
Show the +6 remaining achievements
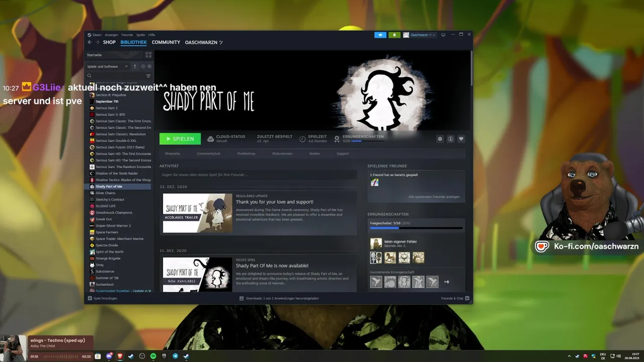point(446,282)
